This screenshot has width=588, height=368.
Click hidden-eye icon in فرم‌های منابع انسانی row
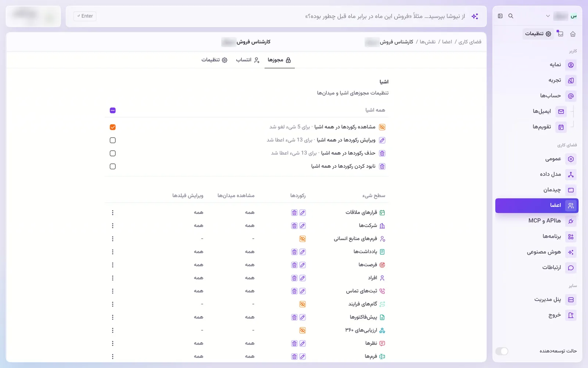click(302, 239)
